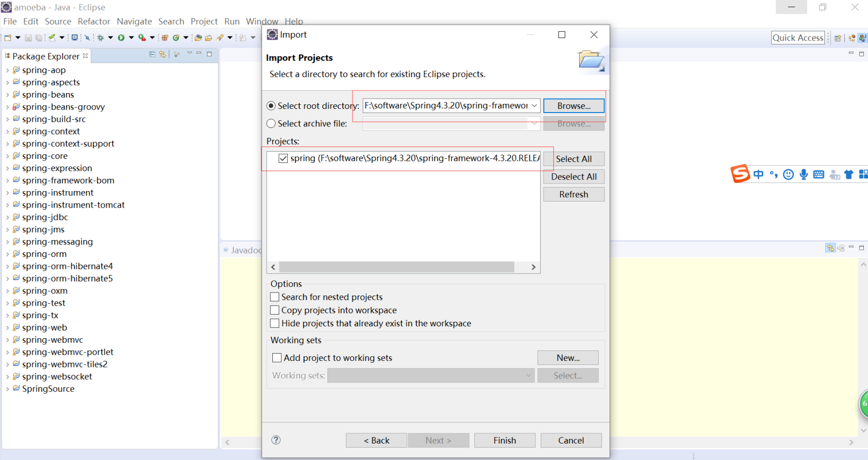The height and width of the screenshot is (460, 868).
Task: Click the Search flashlight toolbar icon
Action: [x=219, y=38]
